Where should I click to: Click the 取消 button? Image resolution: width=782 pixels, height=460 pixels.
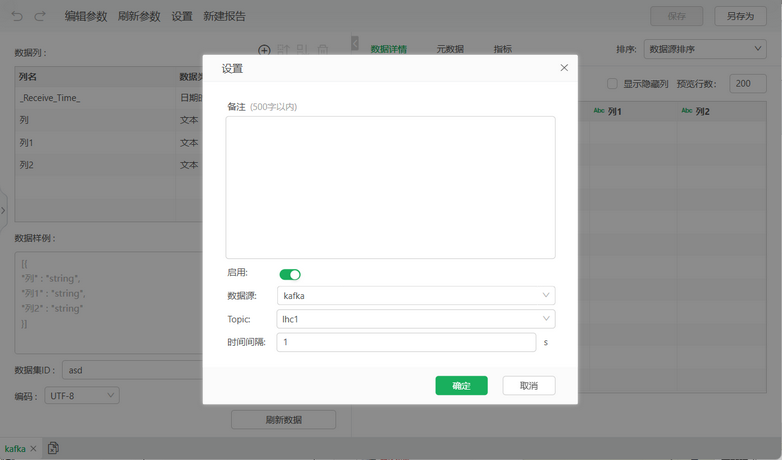[x=529, y=385]
